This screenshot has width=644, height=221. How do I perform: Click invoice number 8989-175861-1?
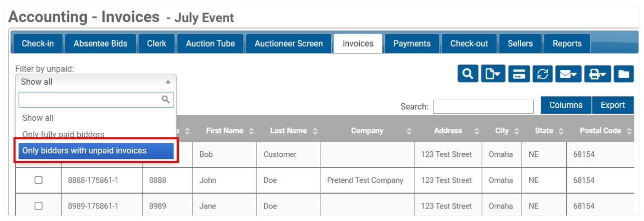tap(93, 206)
